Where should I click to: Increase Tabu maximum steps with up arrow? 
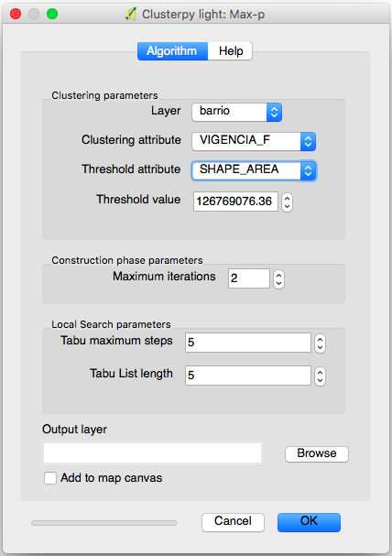(x=320, y=339)
